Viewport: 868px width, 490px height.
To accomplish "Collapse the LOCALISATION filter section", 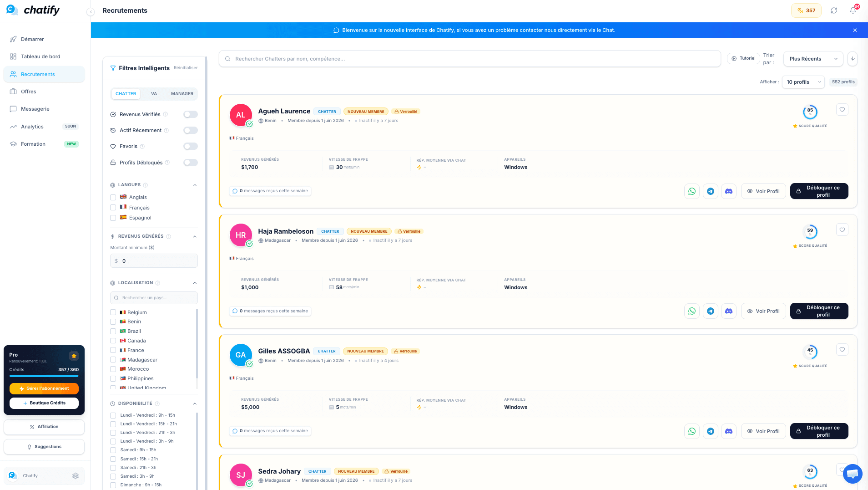I will [195, 283].
